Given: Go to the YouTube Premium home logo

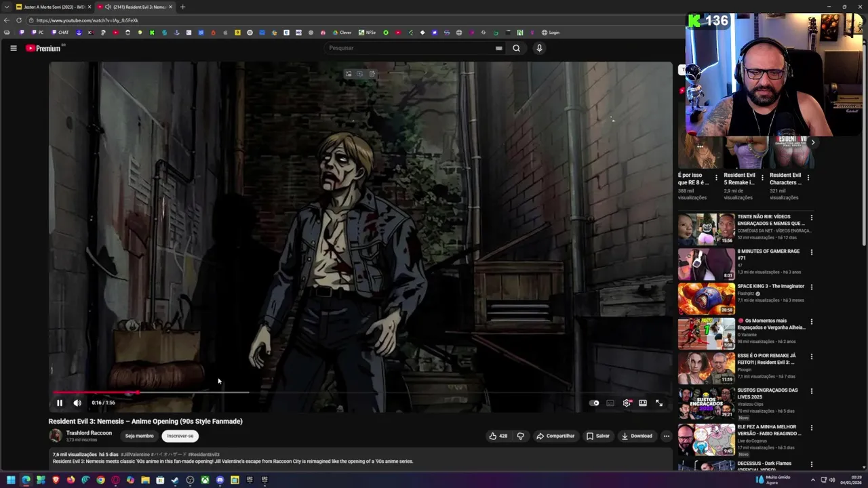Looking at the screenshot, I should pyautogui.click(x=44, y=48).
